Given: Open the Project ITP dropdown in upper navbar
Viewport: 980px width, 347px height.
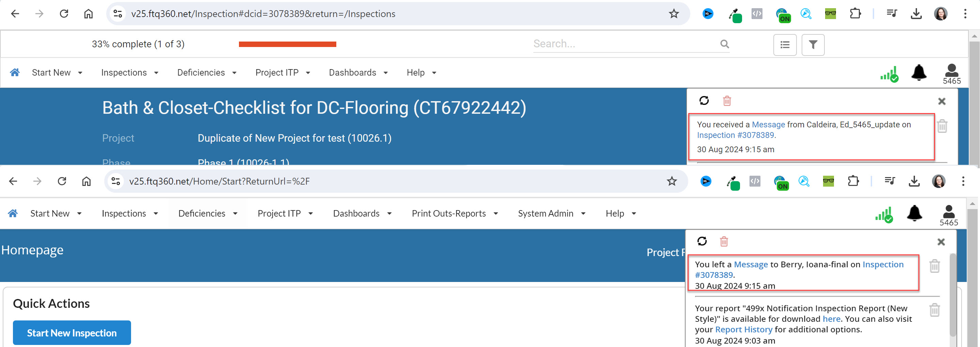Looking at the screenshot, I should click(283, 73).
